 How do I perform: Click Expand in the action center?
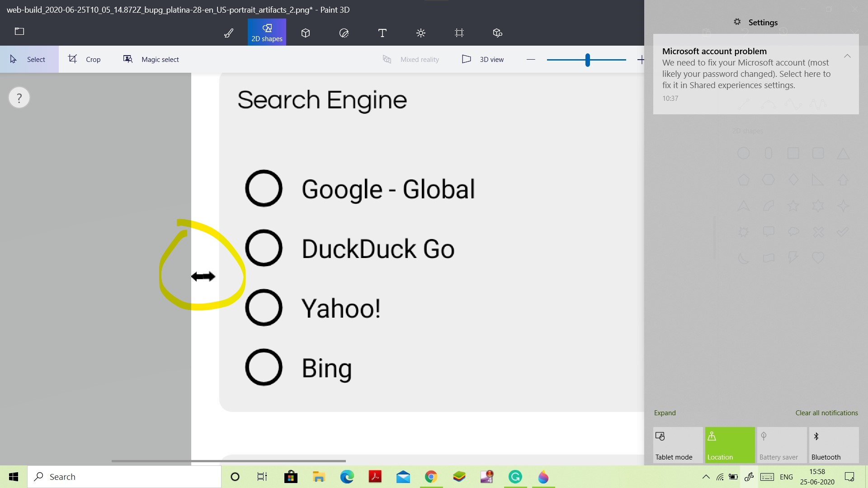[x=665, y=413]
